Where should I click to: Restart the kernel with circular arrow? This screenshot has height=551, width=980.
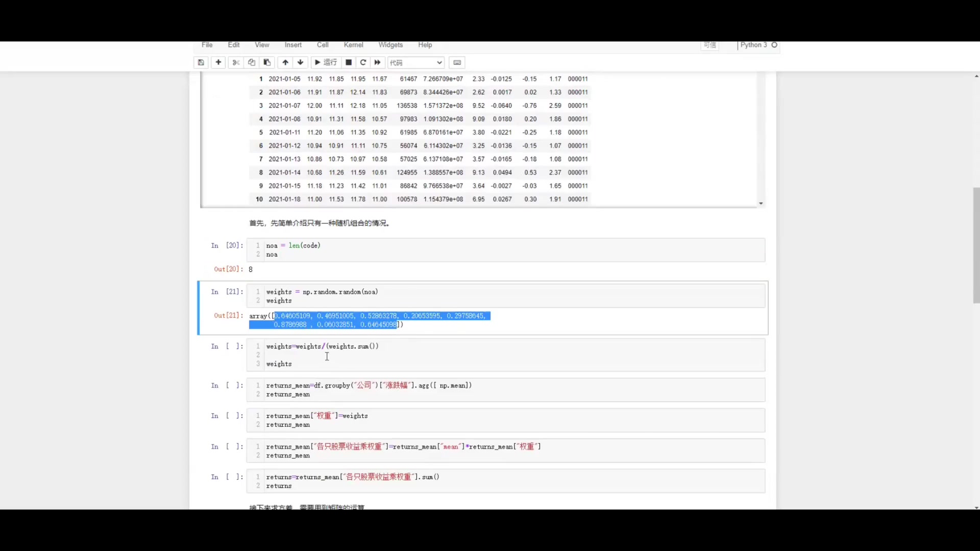[x=363, y=62]
